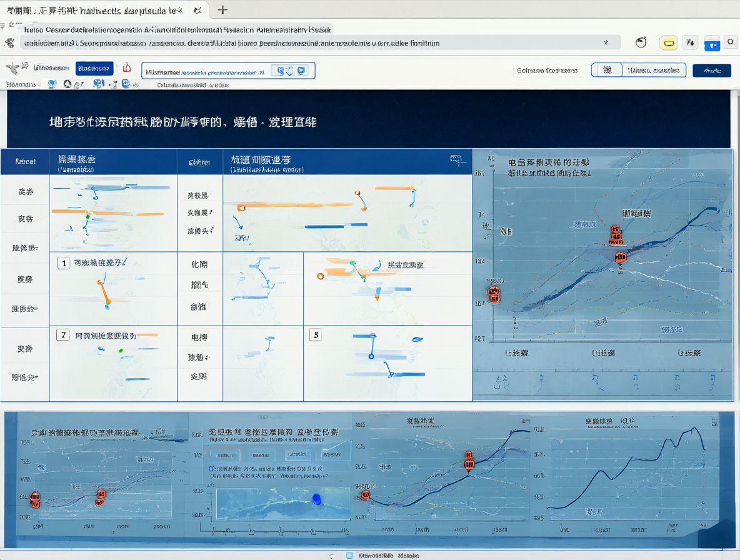Click the first small button in the second bottom panel

click(226, 455)
